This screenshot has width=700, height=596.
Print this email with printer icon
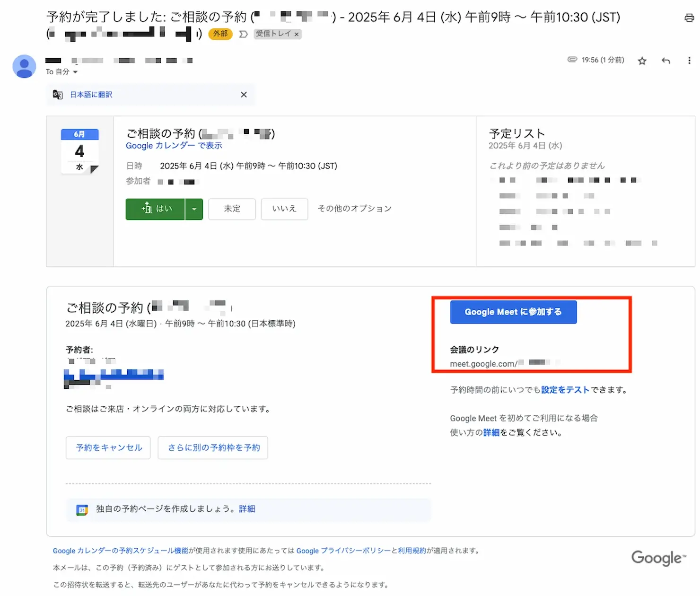689,18
